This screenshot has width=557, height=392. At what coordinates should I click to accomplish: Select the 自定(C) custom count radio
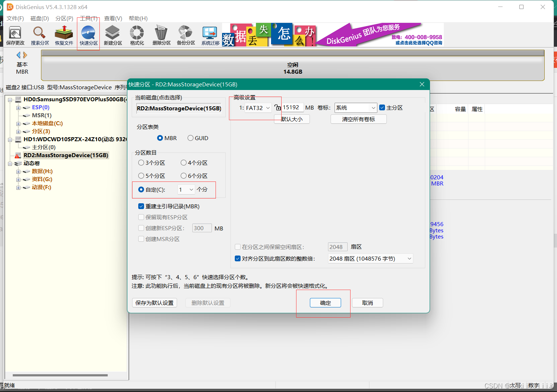point(141,190)
